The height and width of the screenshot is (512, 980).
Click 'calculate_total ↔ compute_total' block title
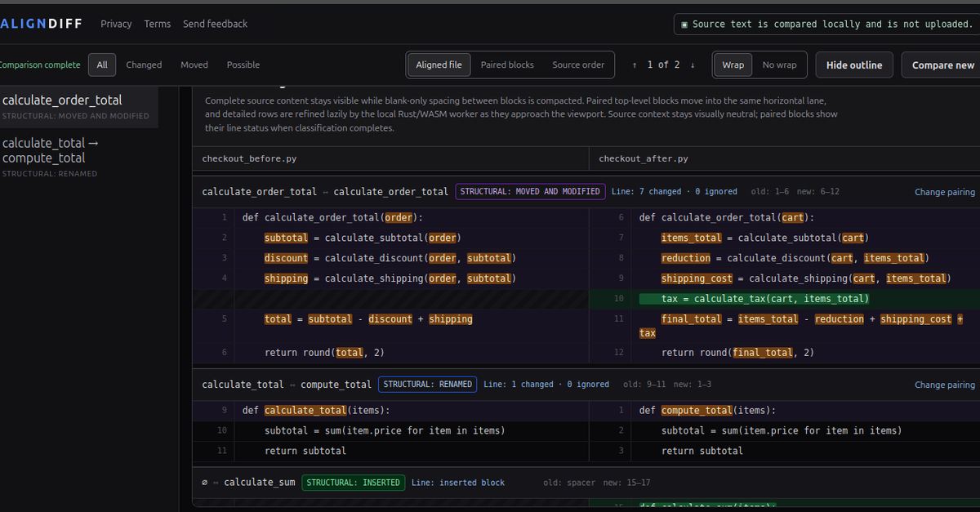click(287, 385)
